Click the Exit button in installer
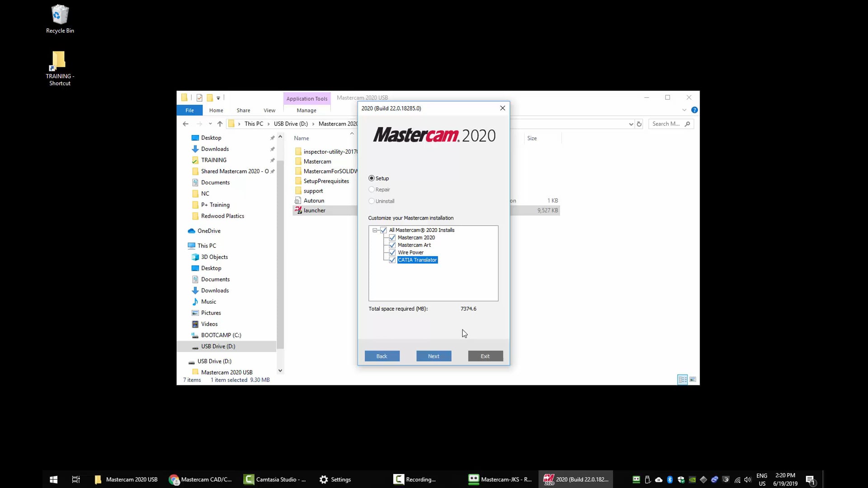 (485, 356)
